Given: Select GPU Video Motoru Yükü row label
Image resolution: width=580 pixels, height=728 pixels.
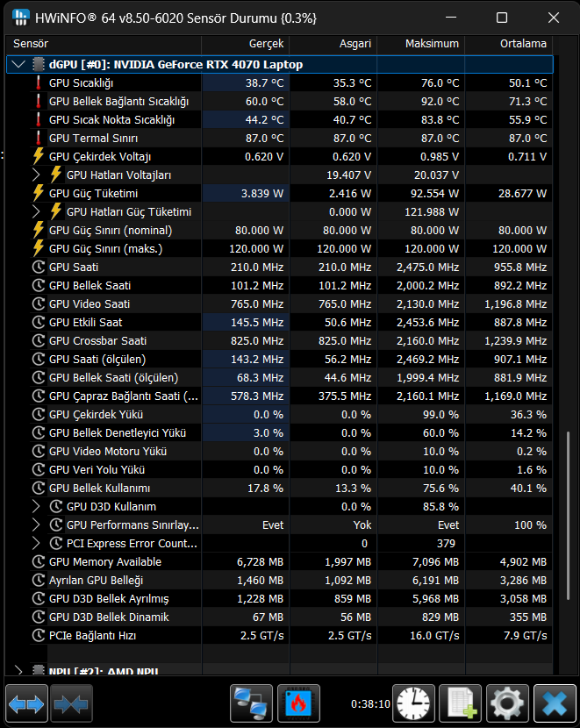Looking at the screenshot, I should click(108, 452).
